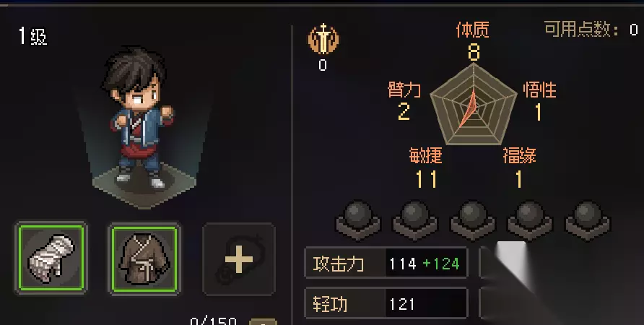Select the equipped bandage glove weapon slot
Image resolution: width=644 pixels, height=325 pixels.
pos(51,258)
